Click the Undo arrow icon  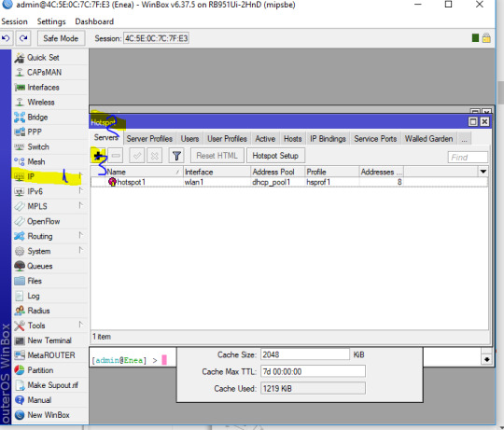pos(6,38)
